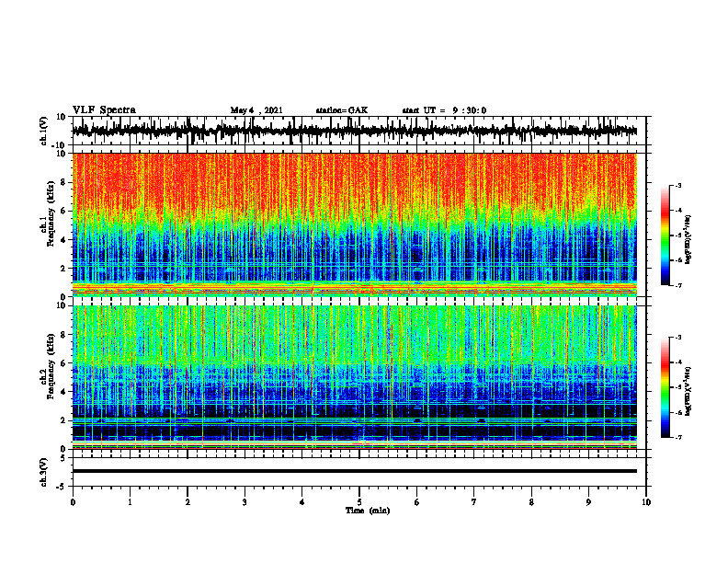This screenshot has height=563, width=728.
Task: Click inside the ch.2 spectrogram panel
Action: 354,377
